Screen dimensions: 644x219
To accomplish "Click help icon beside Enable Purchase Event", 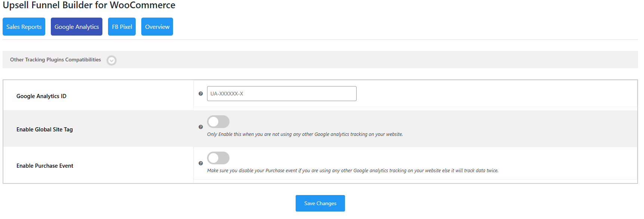I will pyautogui.click(x=201, y=163).
